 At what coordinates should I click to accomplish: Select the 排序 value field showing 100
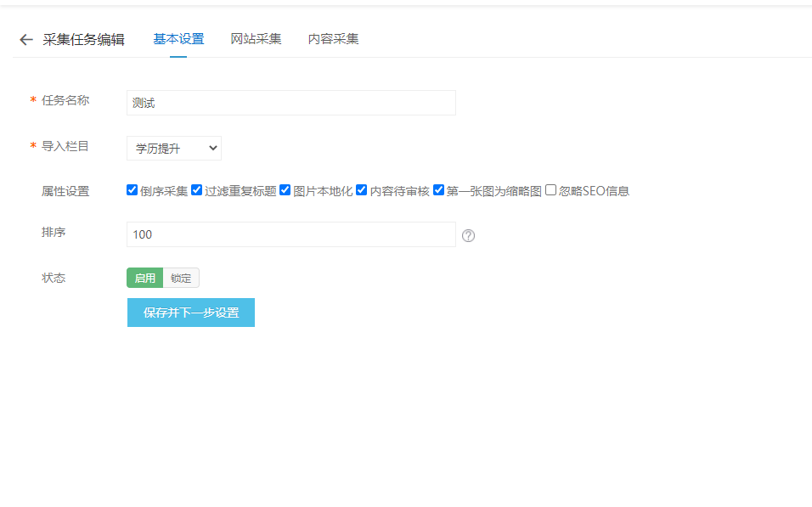[291, 235]
